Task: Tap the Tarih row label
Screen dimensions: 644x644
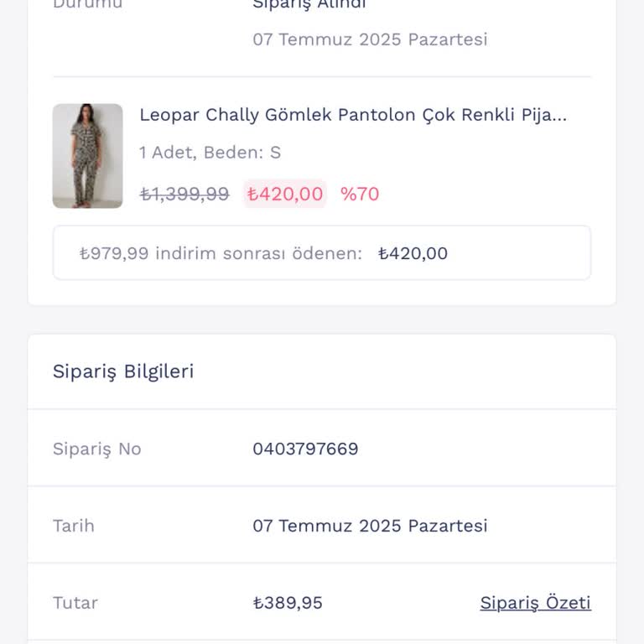Action: [74, 526]
